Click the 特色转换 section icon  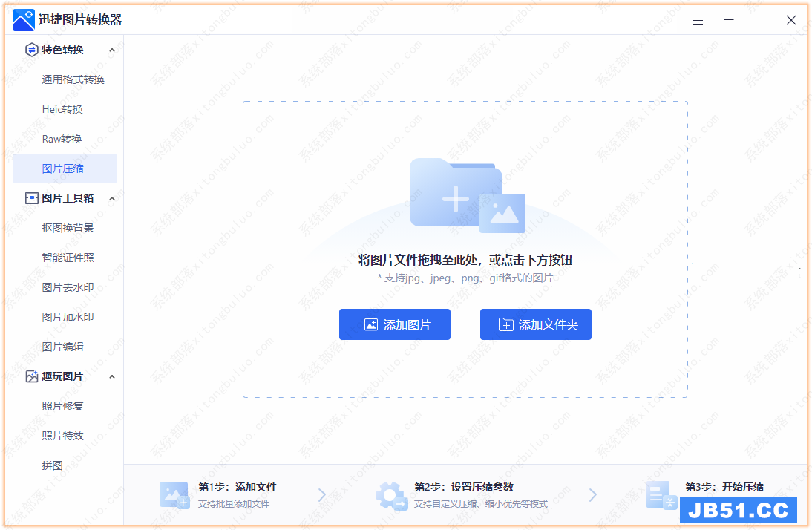click(x=31, y=50)
